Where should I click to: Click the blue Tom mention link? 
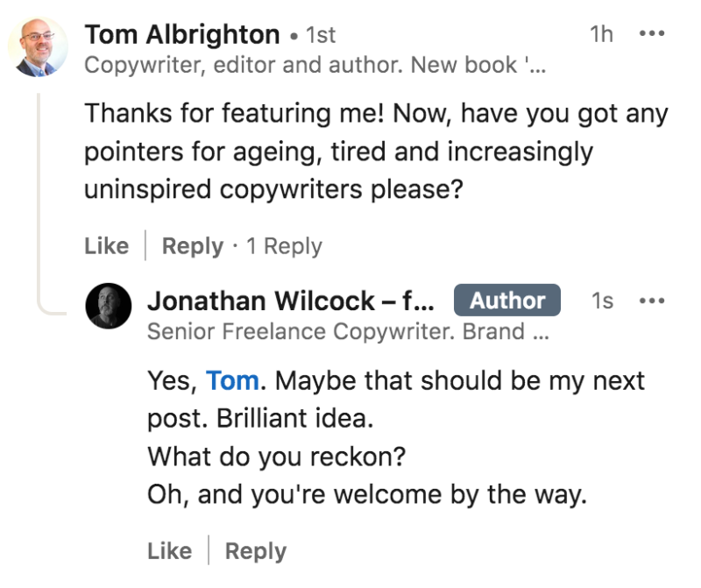point(232,381)
